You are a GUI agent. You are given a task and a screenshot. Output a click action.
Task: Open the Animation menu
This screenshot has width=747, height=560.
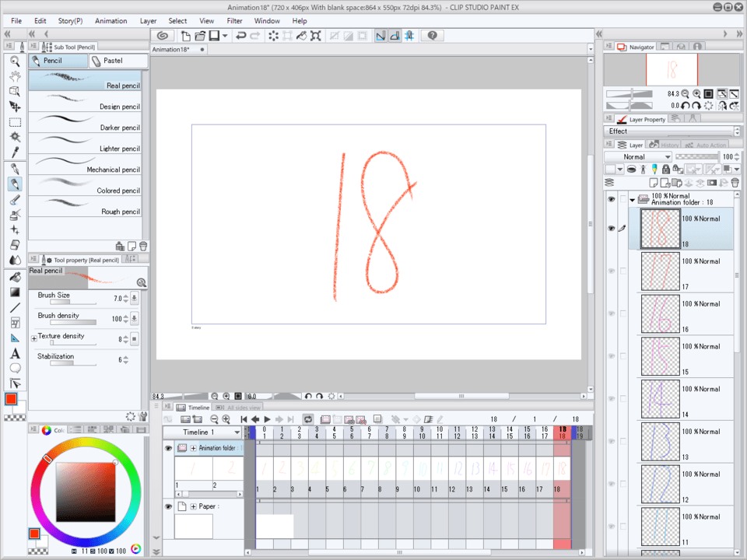coord(110,21)
